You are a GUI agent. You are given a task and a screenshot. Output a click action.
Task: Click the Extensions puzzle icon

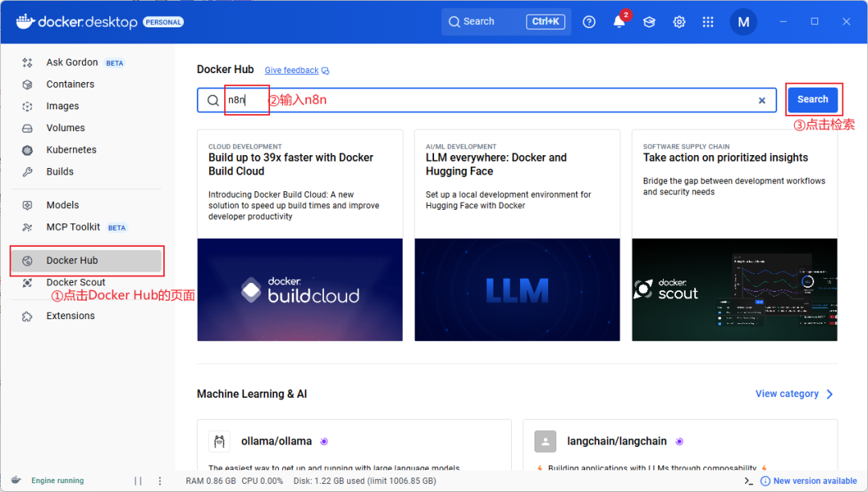pos(27,317)
